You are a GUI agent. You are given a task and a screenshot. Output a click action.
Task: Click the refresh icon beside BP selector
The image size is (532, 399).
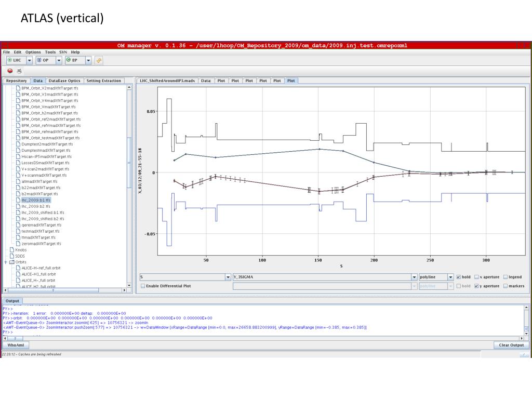pyautogui.click(x=99, y=60)
